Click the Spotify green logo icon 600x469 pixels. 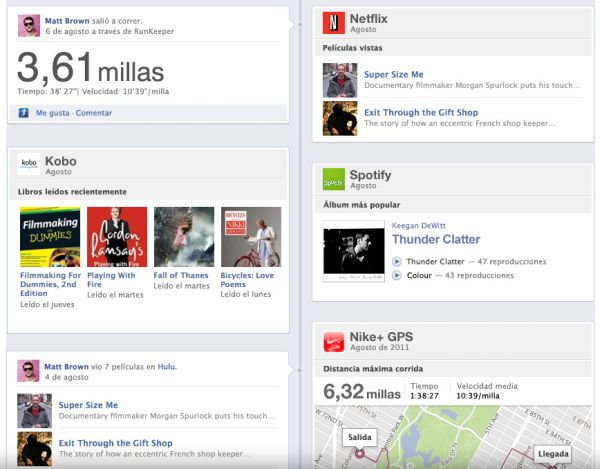point(333,179)
